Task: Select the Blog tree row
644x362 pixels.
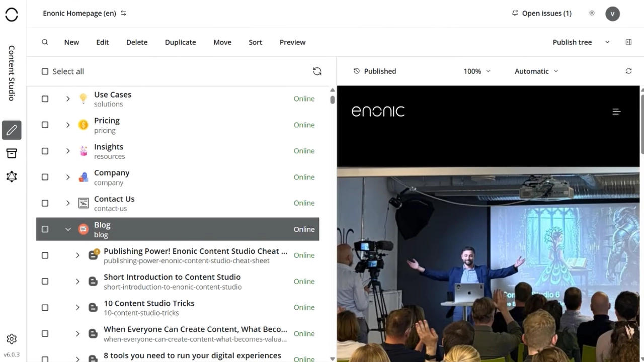Action: 178,229
